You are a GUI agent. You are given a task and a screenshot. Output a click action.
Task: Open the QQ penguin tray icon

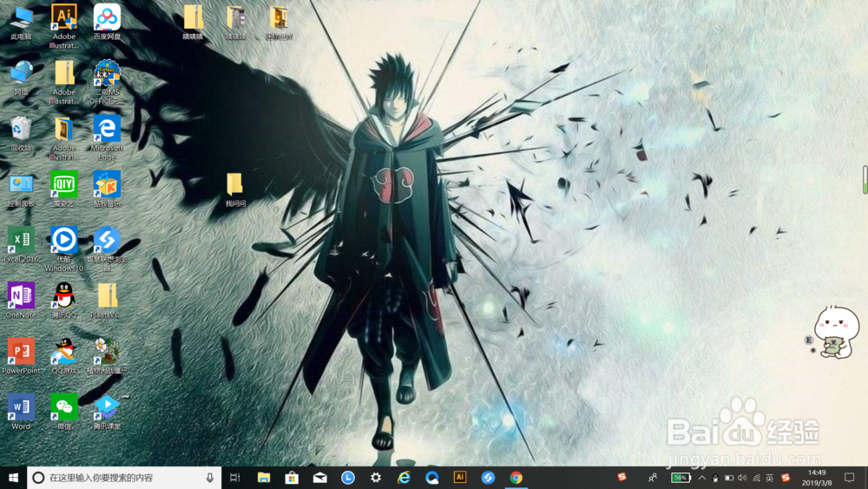tap(715, 478)
